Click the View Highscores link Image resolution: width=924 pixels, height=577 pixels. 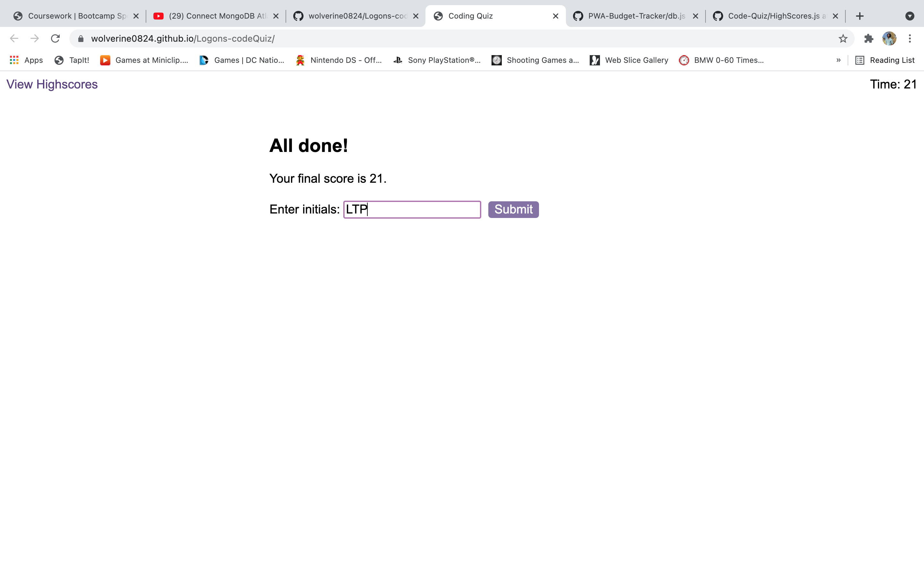(x=52, y=84)
